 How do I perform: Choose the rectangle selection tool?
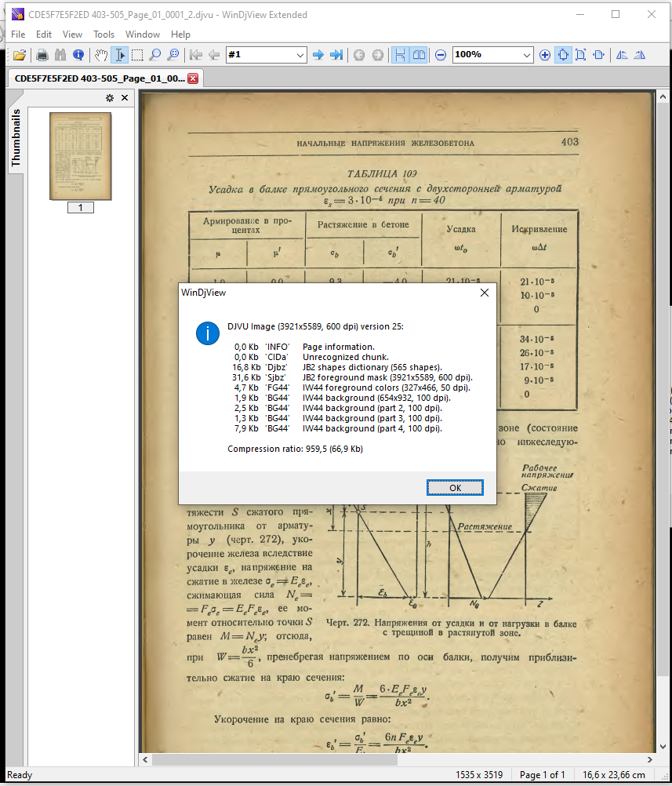137,55
